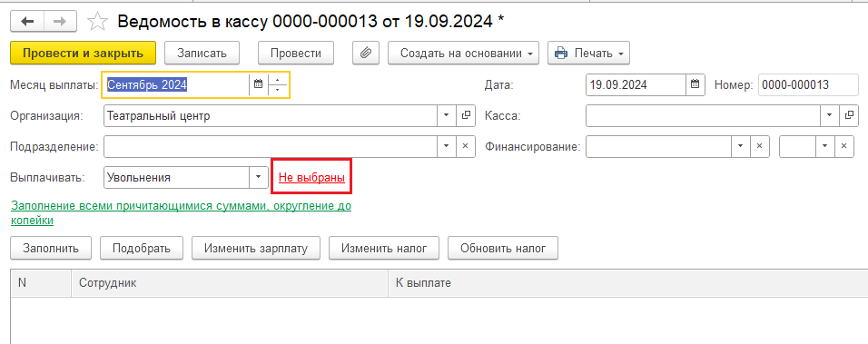Expand the Организация dropdown list

[447, 115]
